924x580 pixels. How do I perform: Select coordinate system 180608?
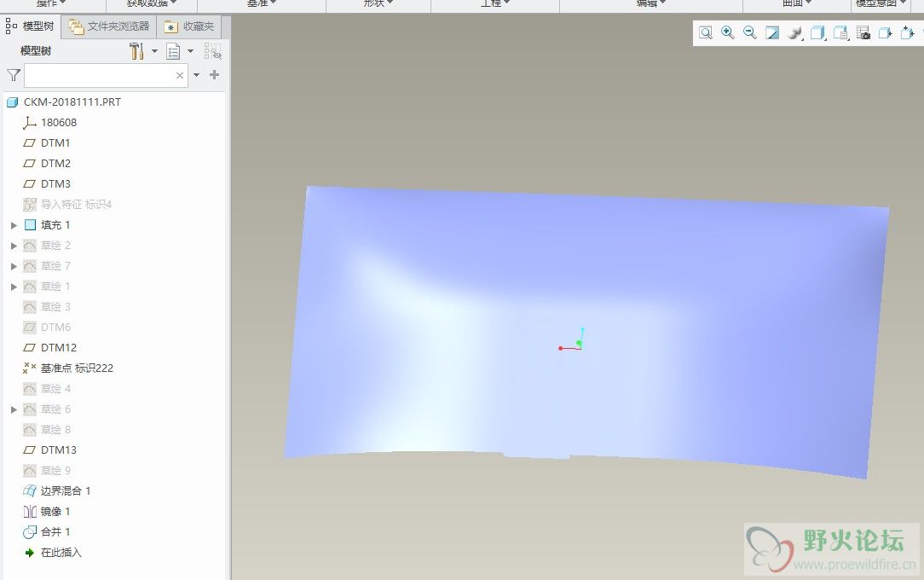58,123
